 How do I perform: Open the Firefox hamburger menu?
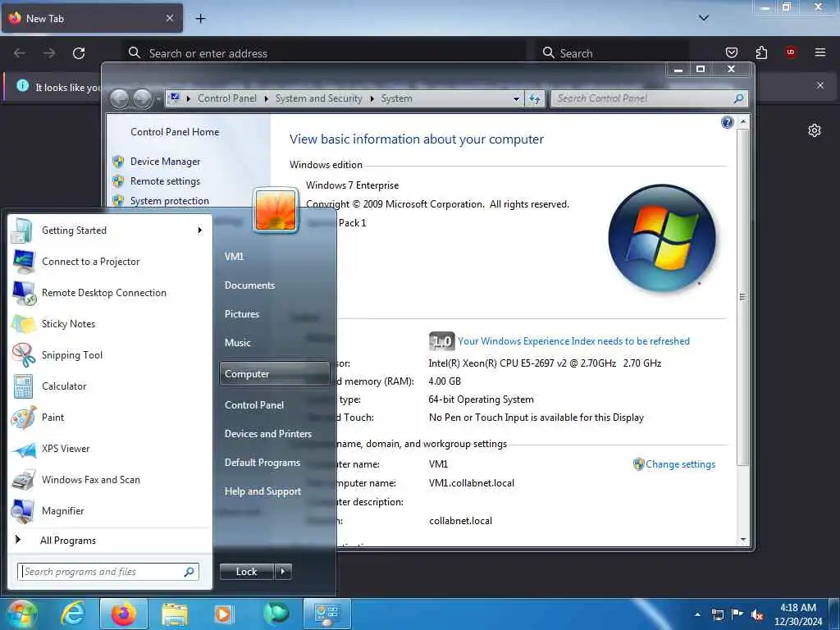pyautogui.click(x=819, y=52)
